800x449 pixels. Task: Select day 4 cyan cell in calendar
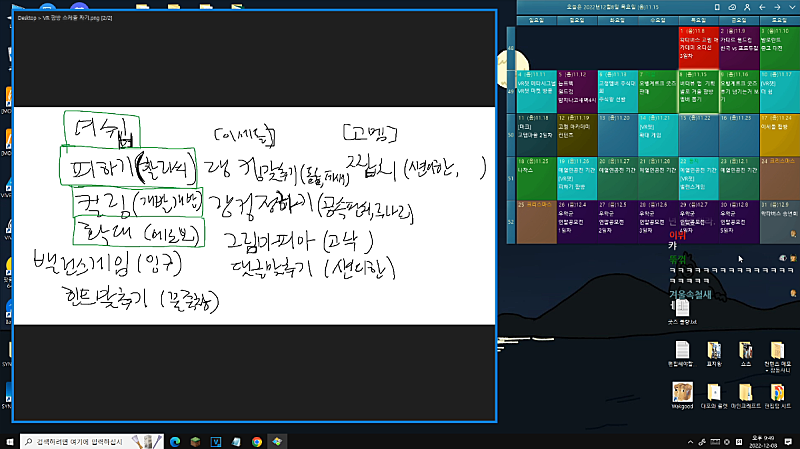click(536, 91)
